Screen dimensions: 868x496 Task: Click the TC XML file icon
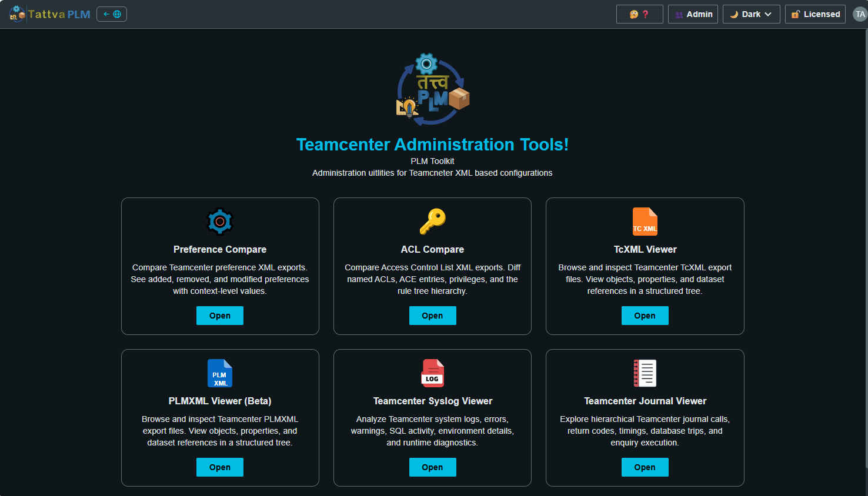[645, 222]
